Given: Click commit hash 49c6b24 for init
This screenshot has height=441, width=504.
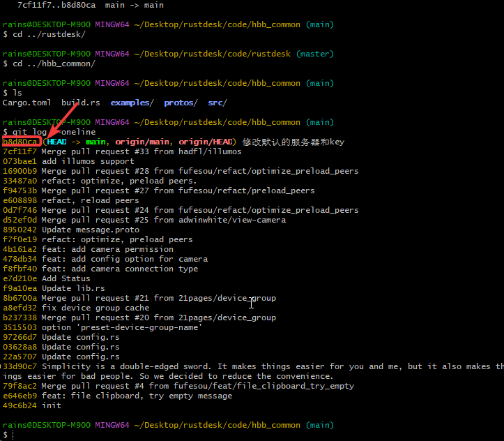Looking at the screenshot, I should click(20, 405).
